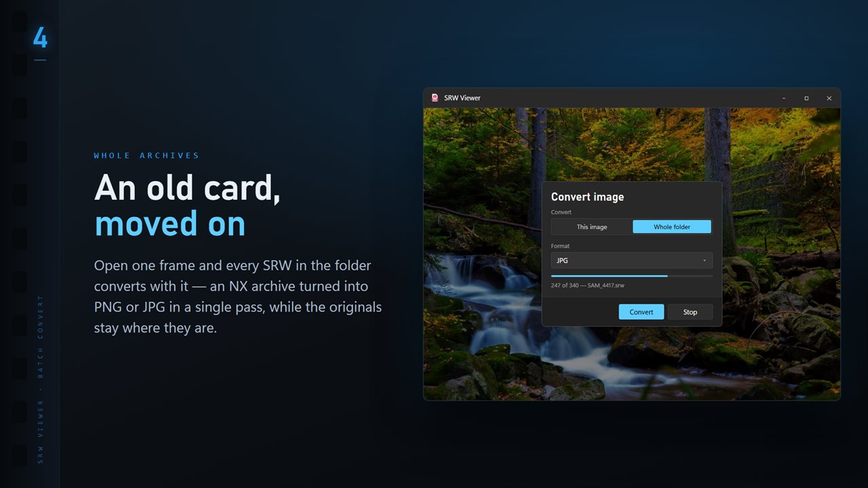Screen dimensions: 868x488
Task: Click the Convert button
Action: coord(642,312)
